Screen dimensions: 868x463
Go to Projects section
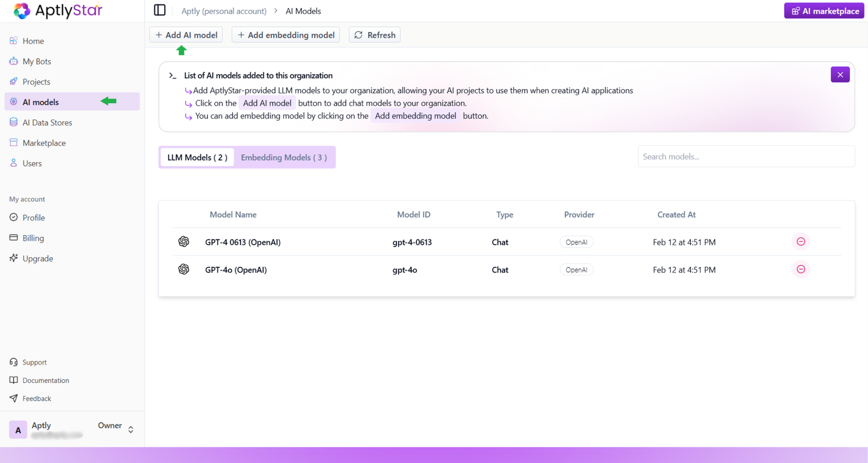tap(72, 82)
